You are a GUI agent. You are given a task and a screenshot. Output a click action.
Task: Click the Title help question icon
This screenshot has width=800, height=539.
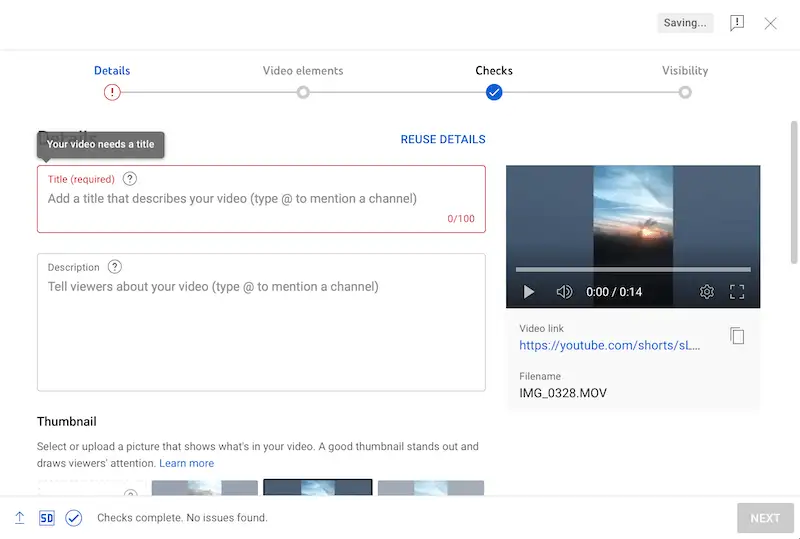[130, 179]
